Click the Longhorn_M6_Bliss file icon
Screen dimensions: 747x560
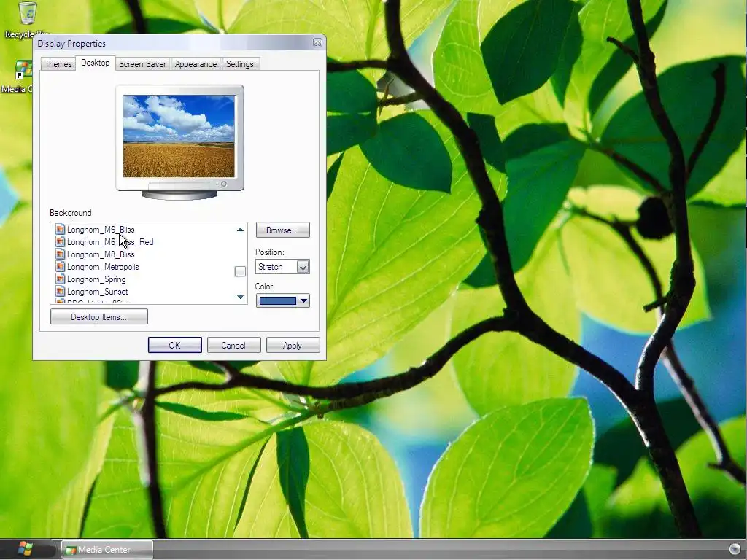(x=60, y=230)
